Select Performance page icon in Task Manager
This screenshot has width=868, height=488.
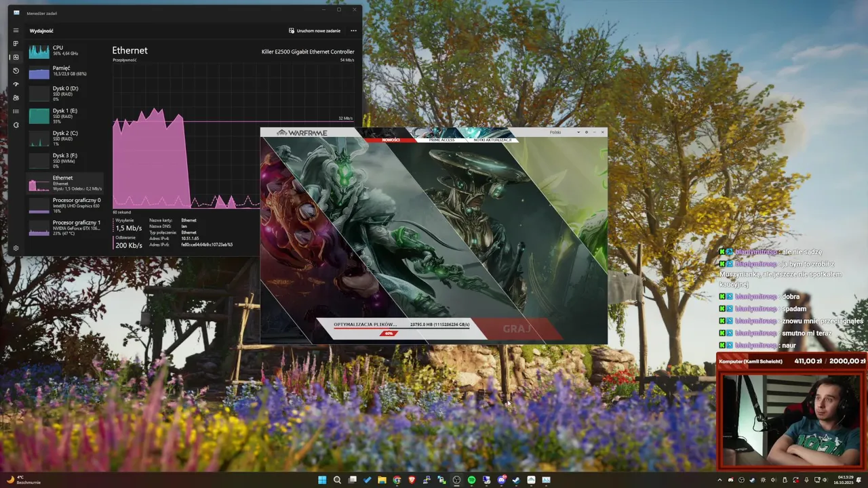pyautogui.click(x=16, y=57)
